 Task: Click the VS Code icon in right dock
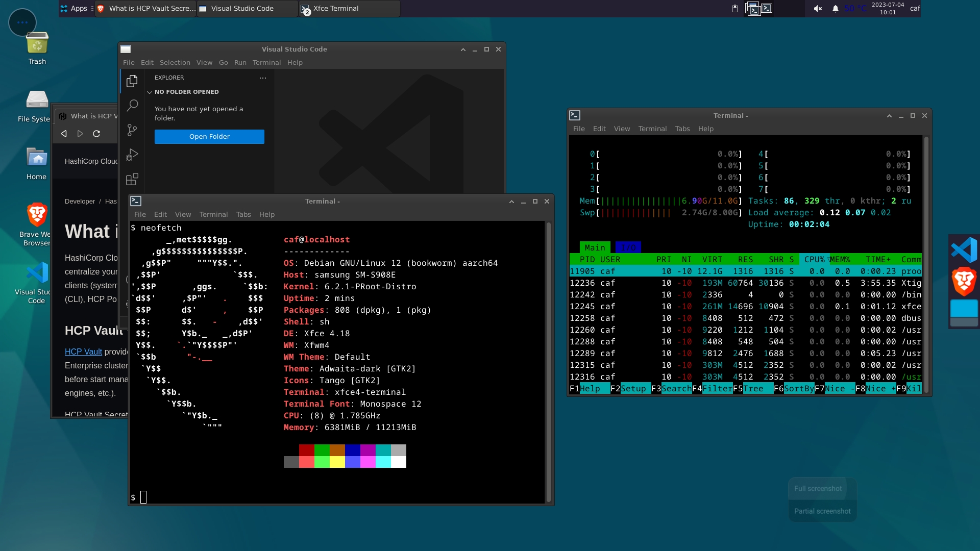(x=964, y=250)
